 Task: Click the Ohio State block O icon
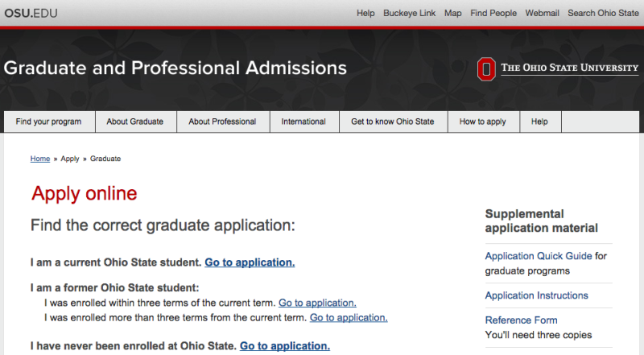[486, 69]
